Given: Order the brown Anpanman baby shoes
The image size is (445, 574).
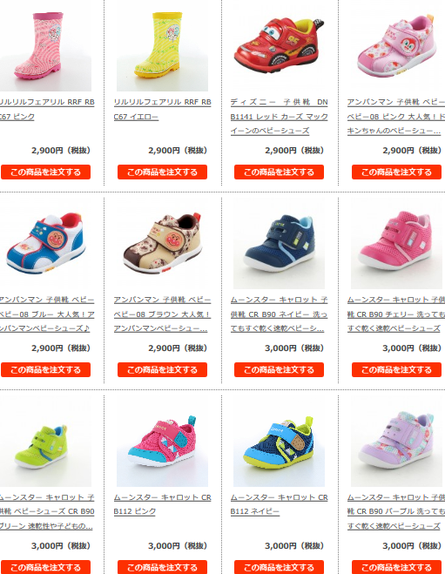Looking at the screenshot, I should pyautogui.click(x=162, y=370).
